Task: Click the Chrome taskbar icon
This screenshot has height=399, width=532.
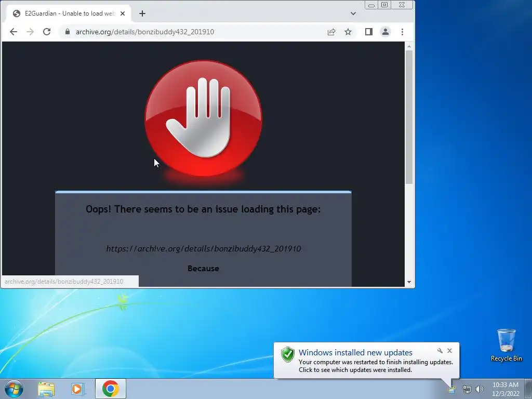Action: click(x=110, y=389)
